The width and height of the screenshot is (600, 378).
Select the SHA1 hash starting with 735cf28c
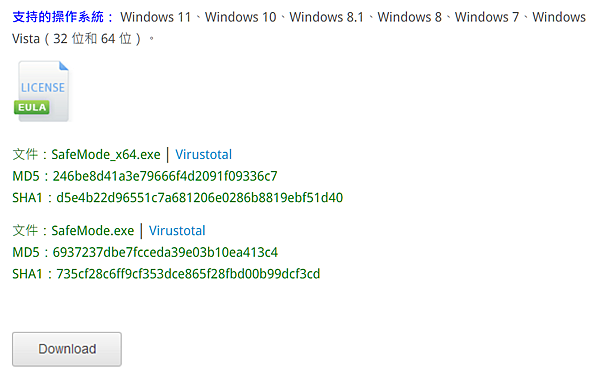pyautogui.click(x=188, y=274)
